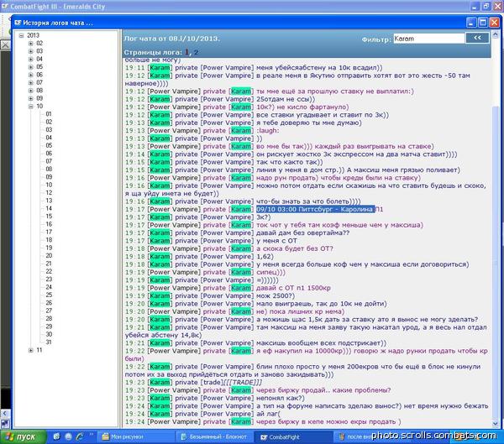
Task: Select day 31 in the log tree
Action: (49, 342)
